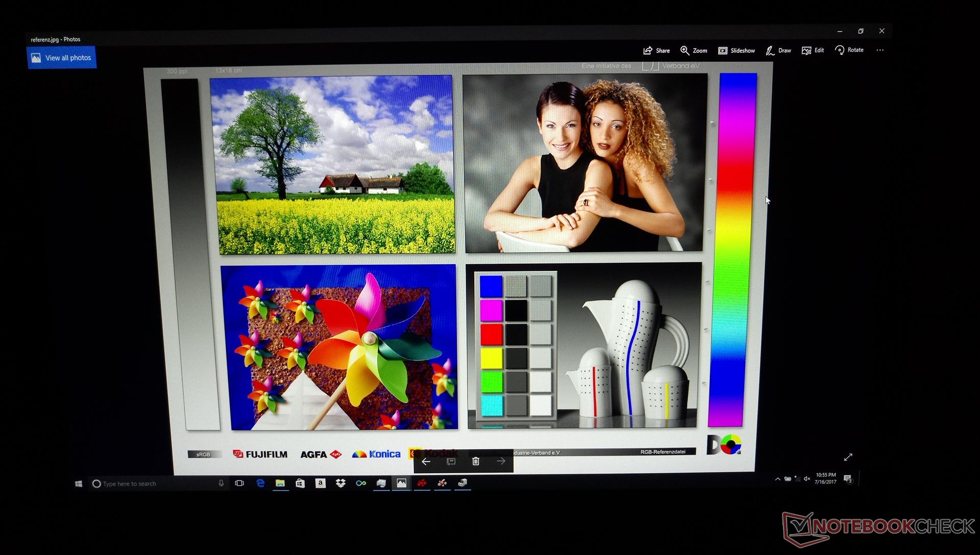Open Task View on the taskbar

[x=239, y=483]
